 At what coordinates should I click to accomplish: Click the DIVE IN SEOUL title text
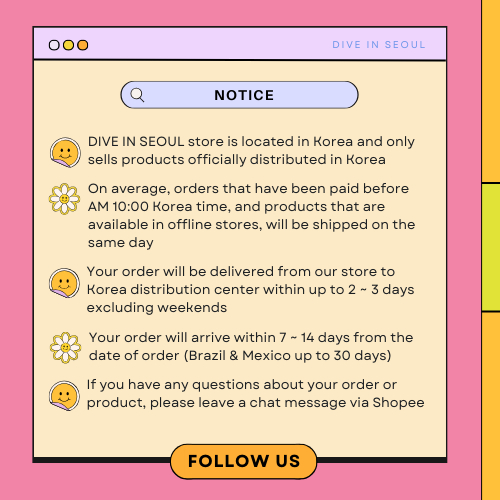coord(379,45)
